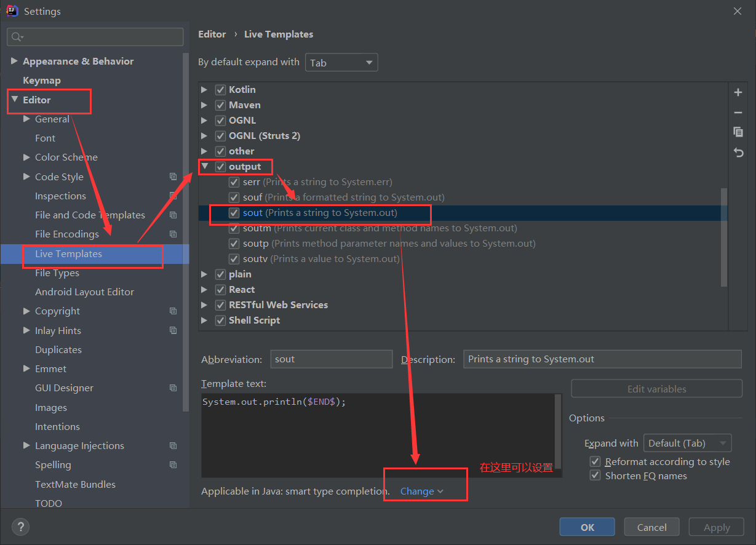The width and height of the screenshot is (756, 545).
Task: Open Duplicates settings page
Action: point(58,350)
